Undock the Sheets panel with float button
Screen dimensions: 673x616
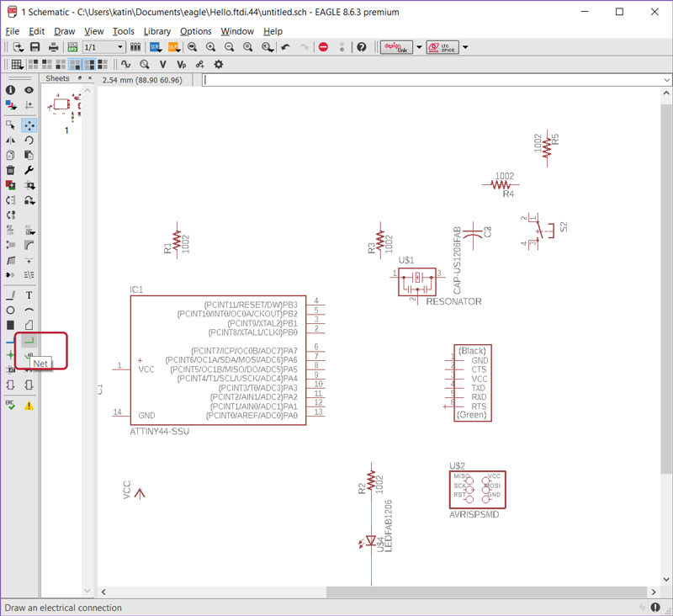[79, 78]
